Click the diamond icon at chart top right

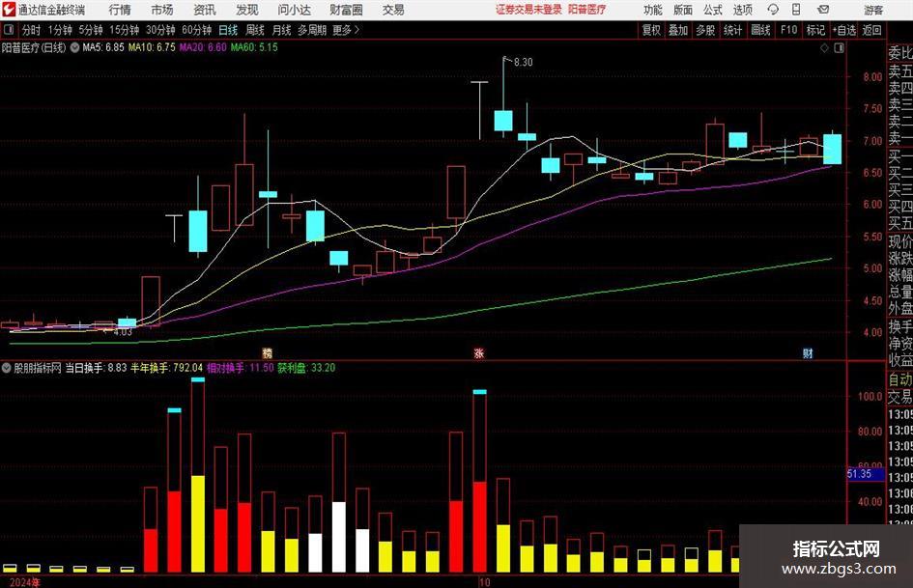(x=824, y=48)
